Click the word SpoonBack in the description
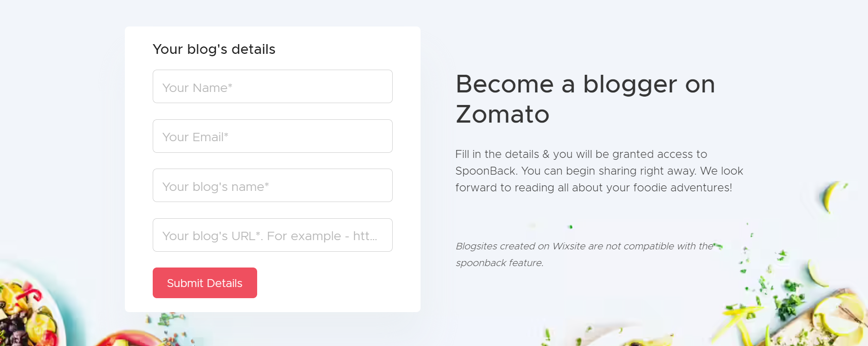Image resolution: width=868 pixels, height=346 pixels. pos(486,171)
